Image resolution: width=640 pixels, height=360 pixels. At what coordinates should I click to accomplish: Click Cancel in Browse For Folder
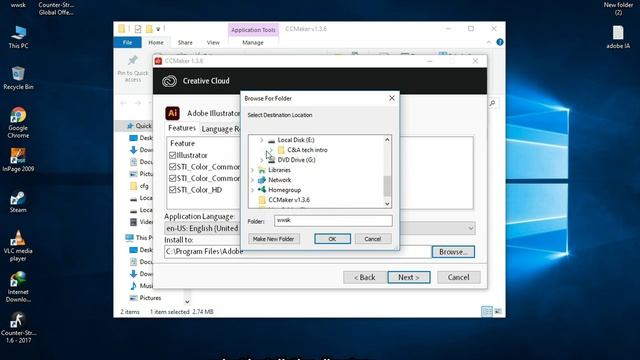click(x=373, y=239)
